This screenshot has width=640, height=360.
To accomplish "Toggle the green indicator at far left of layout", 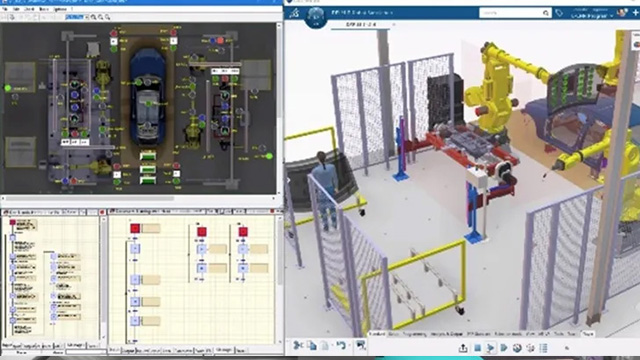I will point(7,88).
